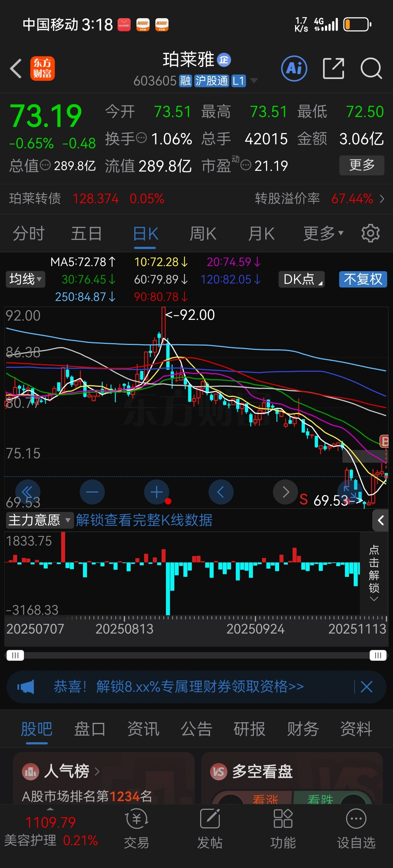This screenshot has width=393, height=868.
Task: Open the 公告 announcements tab
Action: [196, 729]
